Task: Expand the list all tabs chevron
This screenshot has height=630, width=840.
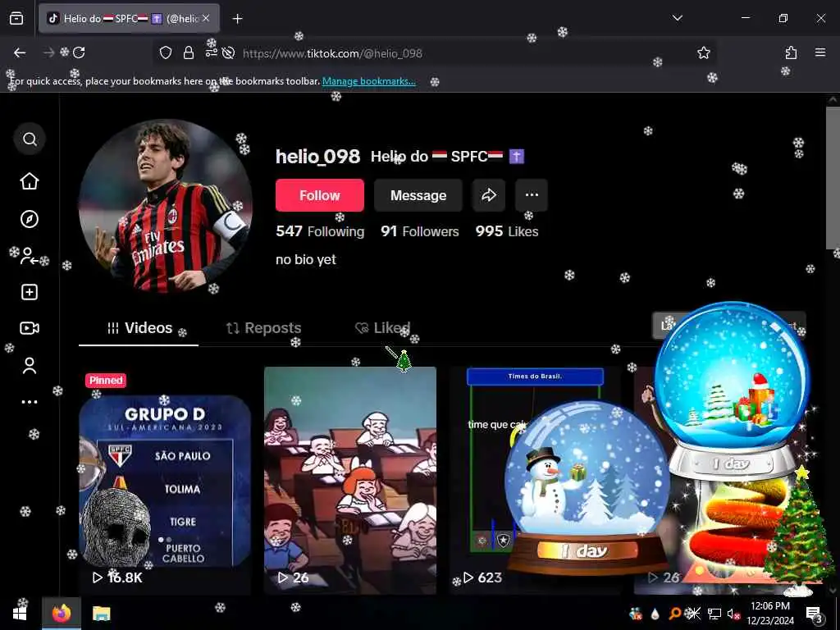Action: point(677,18)
